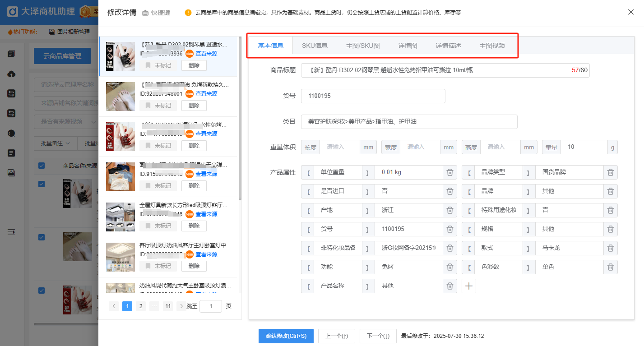This screenshot has height=346, width=644.
Task: Jump to page 11 of the list
Action: (x=168, y=306)
